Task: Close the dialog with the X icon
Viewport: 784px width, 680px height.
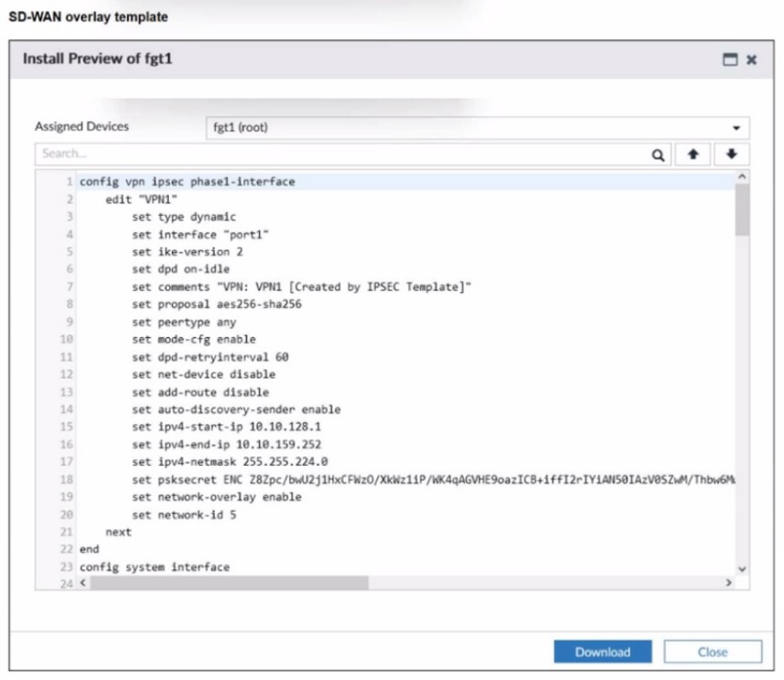Action: point(751,59)
